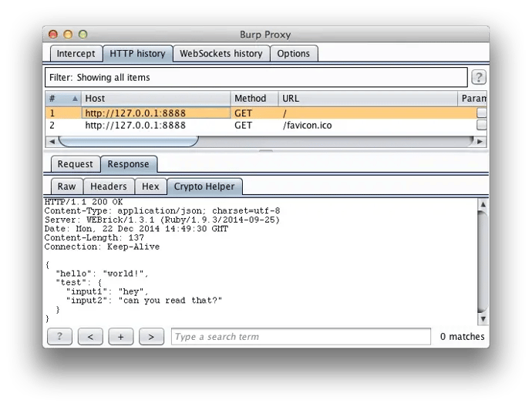Select the Intercept tab

(76, 54)
